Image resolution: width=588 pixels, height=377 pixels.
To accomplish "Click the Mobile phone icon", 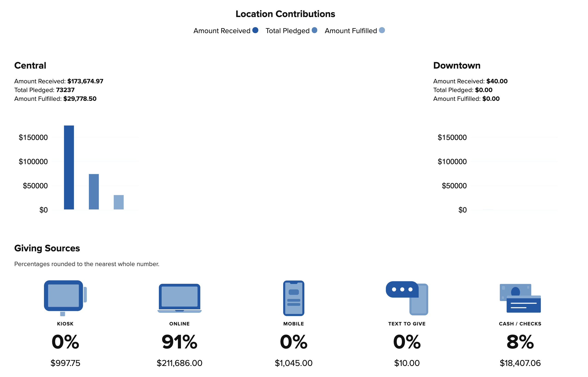I will click(x=293, y=298).
